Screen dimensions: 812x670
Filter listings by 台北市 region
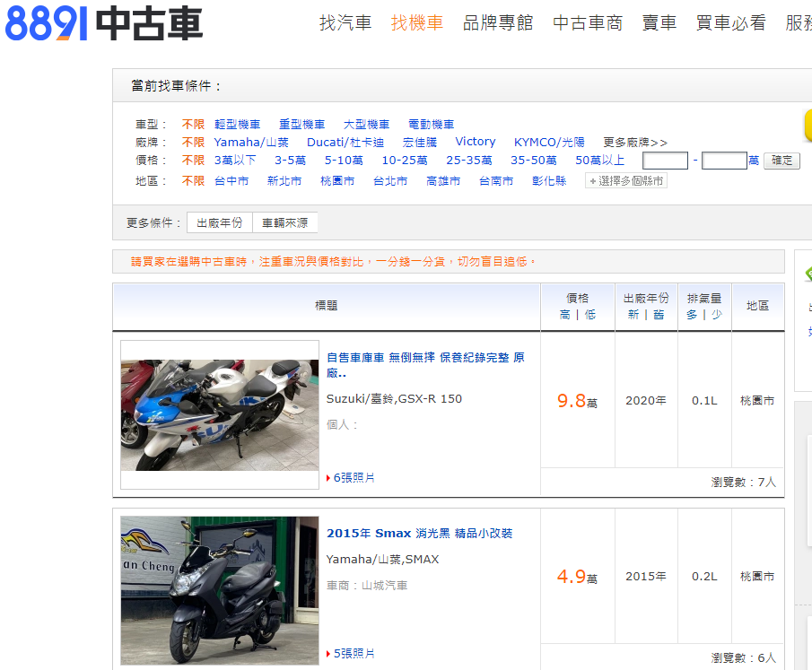coord(390,181)
